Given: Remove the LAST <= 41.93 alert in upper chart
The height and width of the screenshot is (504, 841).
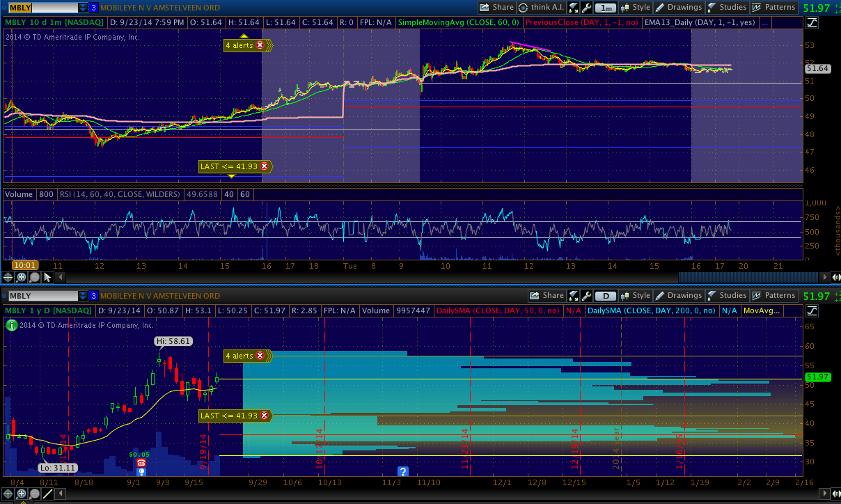Looking at the screenshot, I should pos(265,167).
